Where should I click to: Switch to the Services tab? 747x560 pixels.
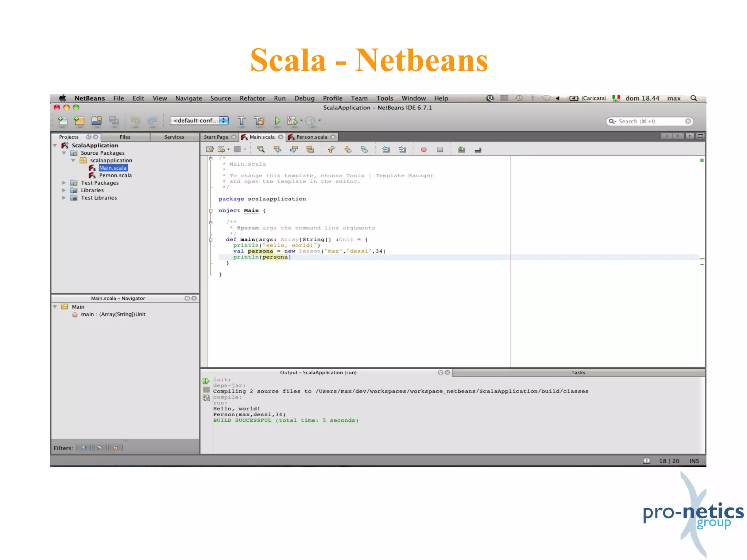[174, 137]
